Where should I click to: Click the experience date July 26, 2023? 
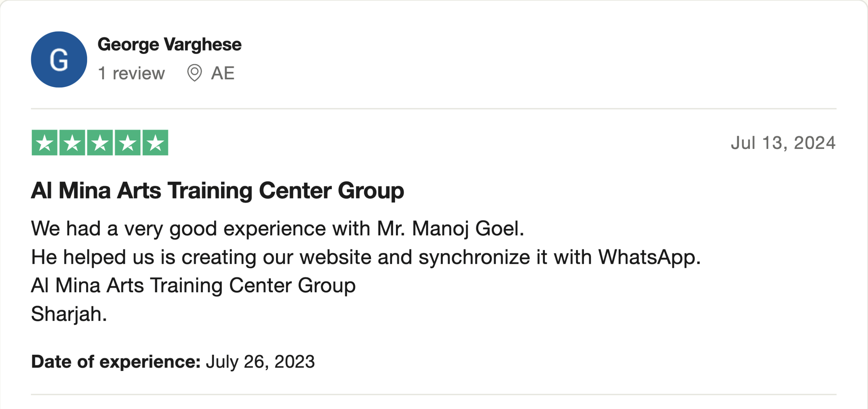click(x=260, y=362)
